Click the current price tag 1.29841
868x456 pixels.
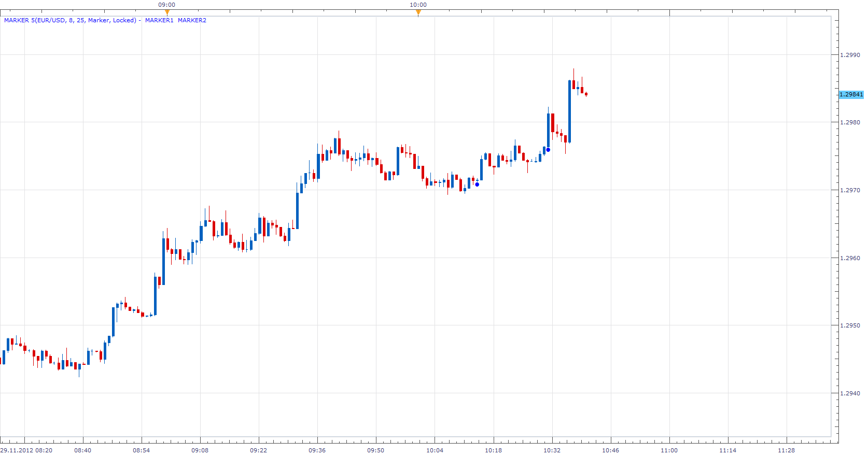[x=851, y=94]
